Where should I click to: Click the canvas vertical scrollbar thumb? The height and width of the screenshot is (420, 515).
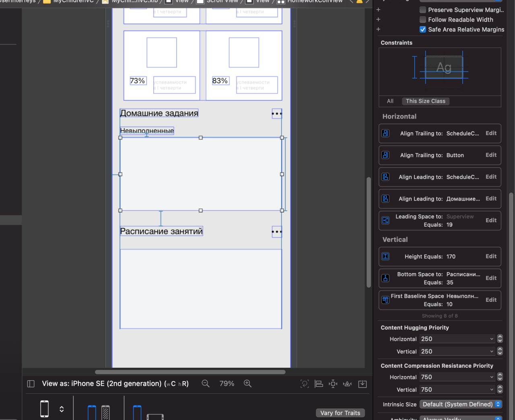point(369,232)
